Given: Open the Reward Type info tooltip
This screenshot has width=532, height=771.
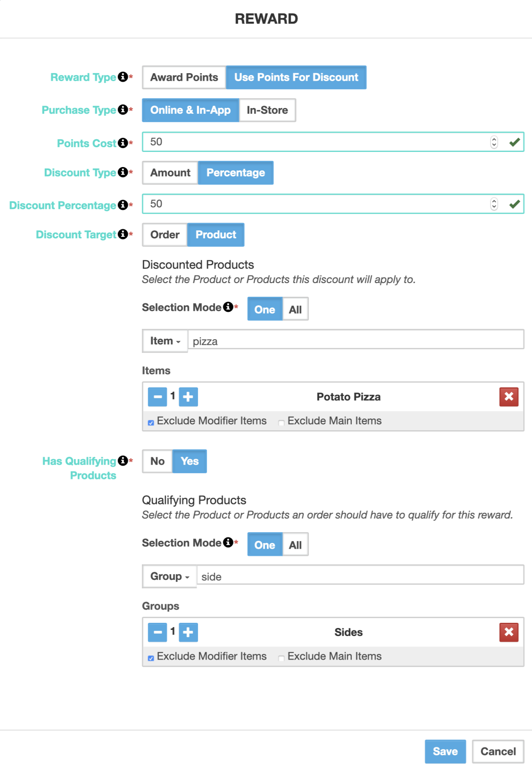Looking at the screenshot, I should tap(123, 76).
